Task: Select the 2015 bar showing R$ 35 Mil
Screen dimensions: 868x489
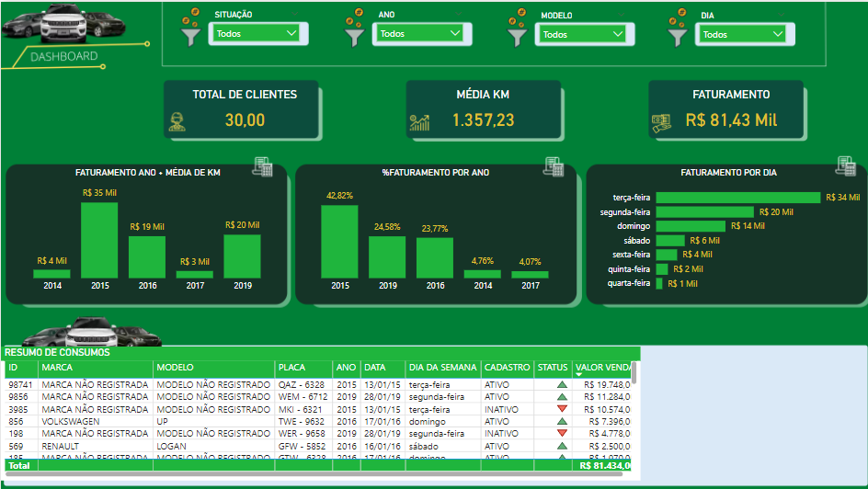Action: pyautogui.click(x=99, y=240)
